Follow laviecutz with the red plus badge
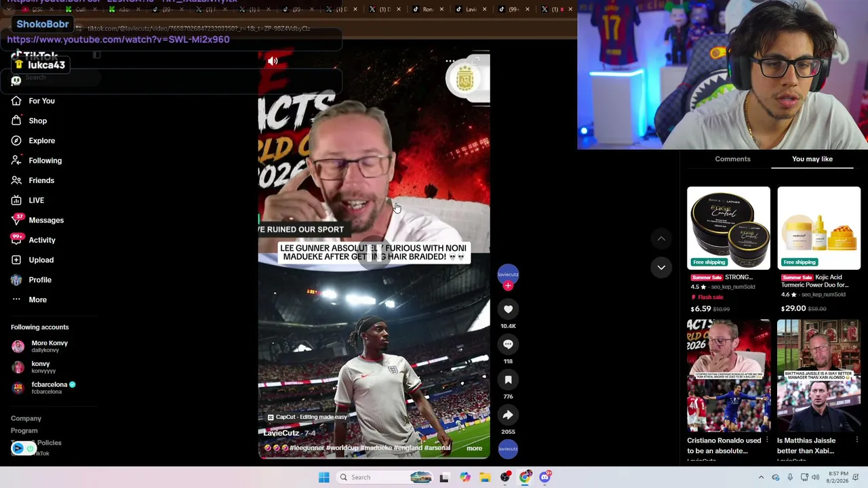This screenshot has width=868, height=488. point(508,285)
